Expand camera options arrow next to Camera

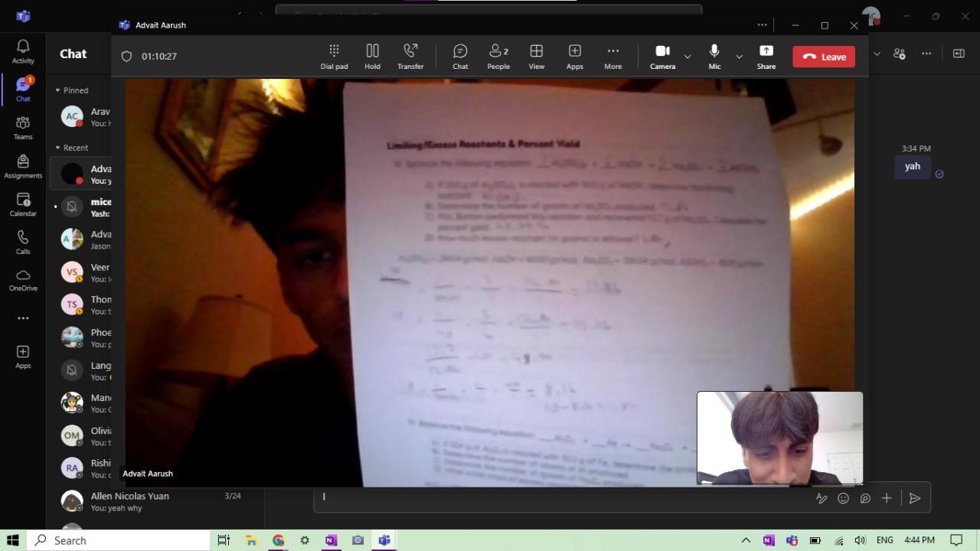[x=688, y=57]
